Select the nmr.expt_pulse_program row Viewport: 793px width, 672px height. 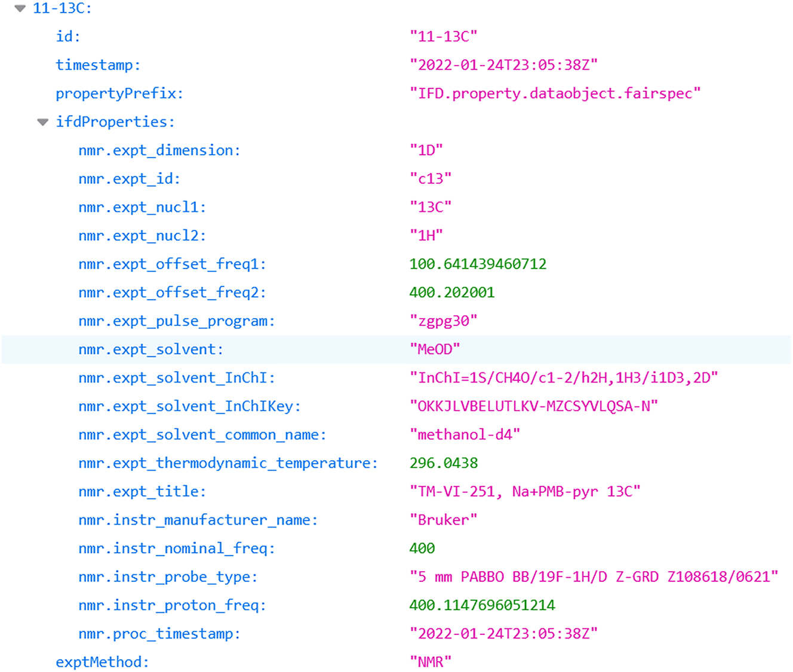(x=175, y=320)
